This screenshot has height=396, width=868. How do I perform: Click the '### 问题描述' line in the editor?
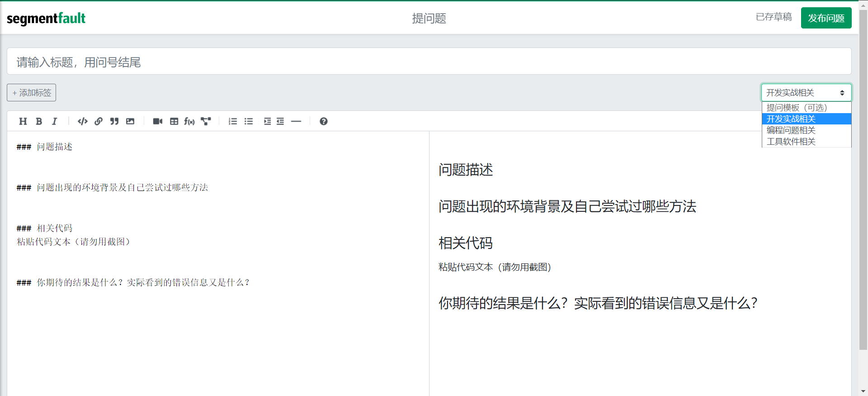click(x=44, y=147)
